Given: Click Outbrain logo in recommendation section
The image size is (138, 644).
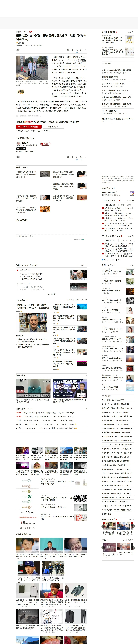Looking at the screenshot, I should pyautogui.click(x=79, y=239).
